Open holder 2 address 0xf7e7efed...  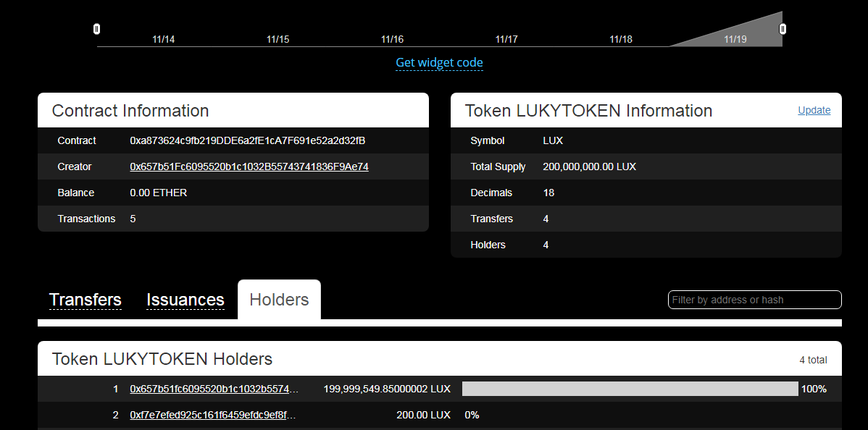[213, 415]
